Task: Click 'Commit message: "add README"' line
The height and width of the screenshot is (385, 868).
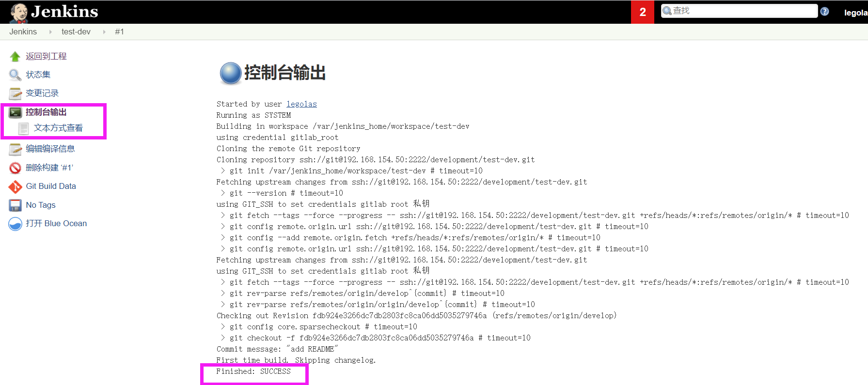Action: 277,349
